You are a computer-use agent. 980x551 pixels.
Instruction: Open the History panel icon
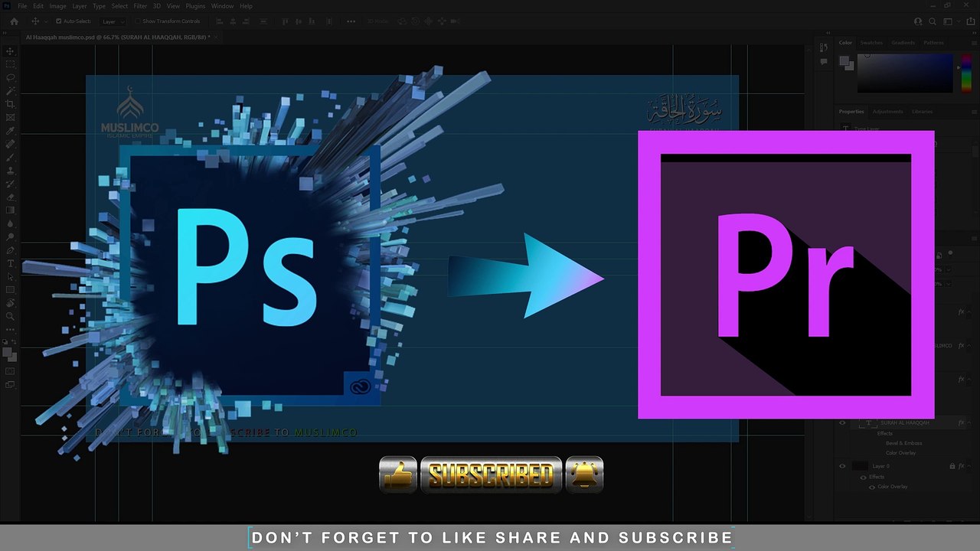coord(824,48)
